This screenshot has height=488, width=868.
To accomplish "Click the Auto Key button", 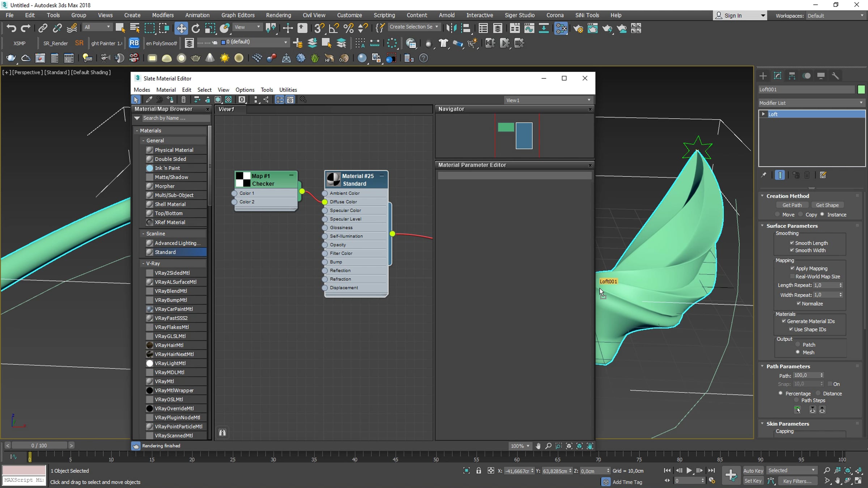I will click(753, 471).
